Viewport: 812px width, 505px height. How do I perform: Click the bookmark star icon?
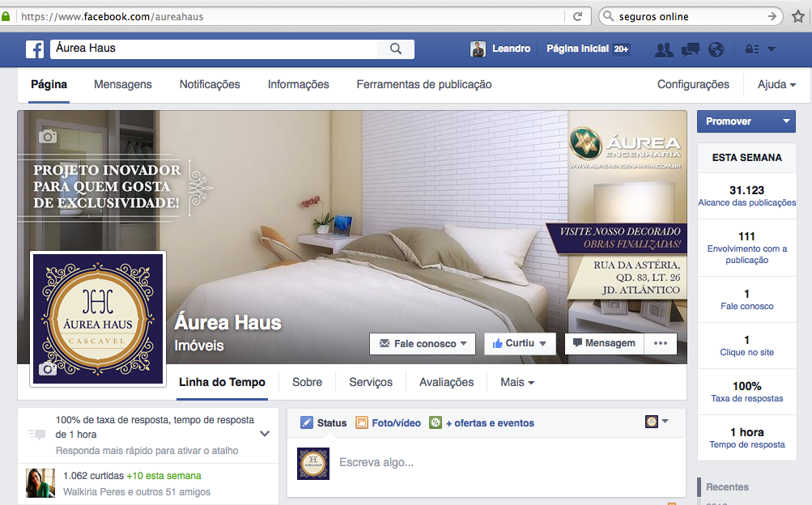[798, 16]
